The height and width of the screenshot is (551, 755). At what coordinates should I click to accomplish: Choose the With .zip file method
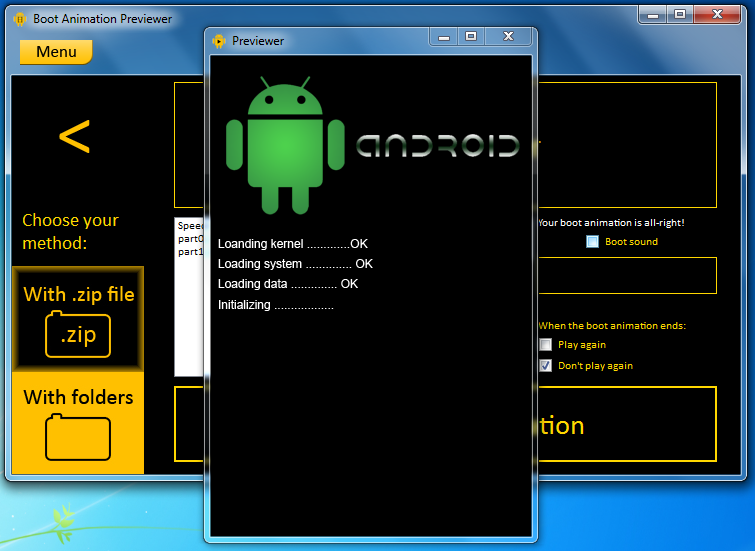pyautogui.click(x=78, y=318)
